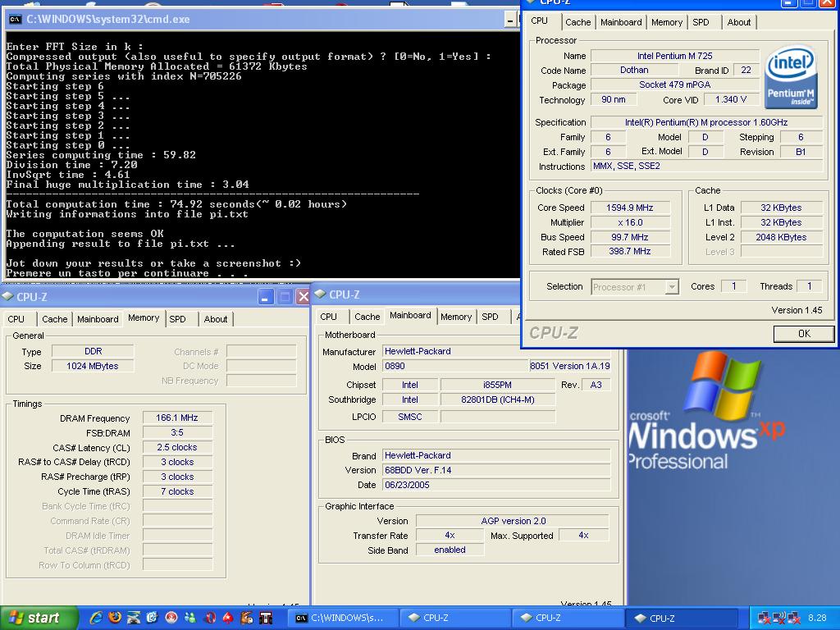Click the active pressed CPU-Z taskbar button
Viewport: 840px width, 630px height.
tap(682, 619)
